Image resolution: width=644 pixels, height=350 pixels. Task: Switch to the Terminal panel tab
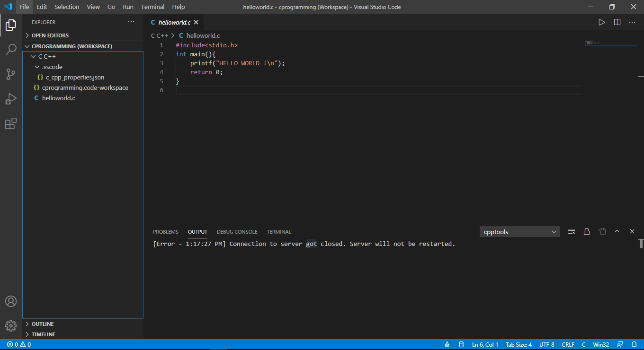[x=279, y=232]
